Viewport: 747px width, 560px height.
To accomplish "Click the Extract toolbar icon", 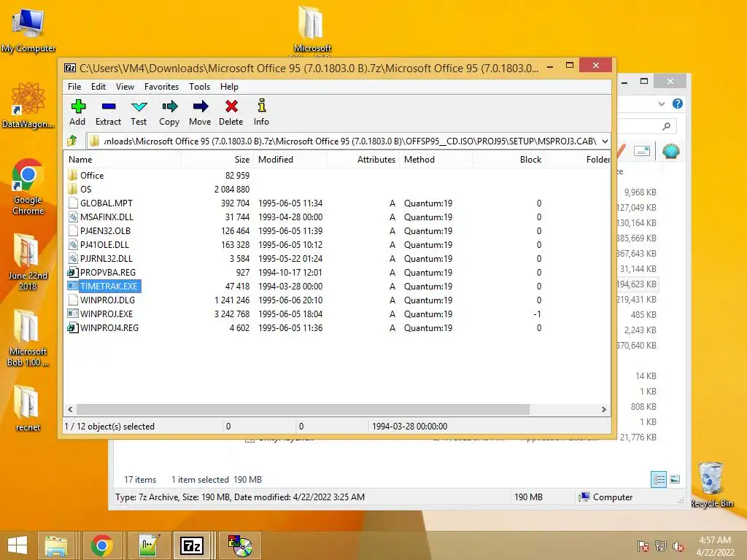I will click(108, 112).
